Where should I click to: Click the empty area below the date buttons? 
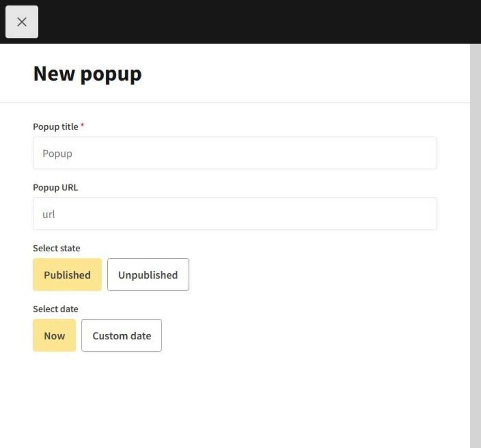click(x=215, y=399)
